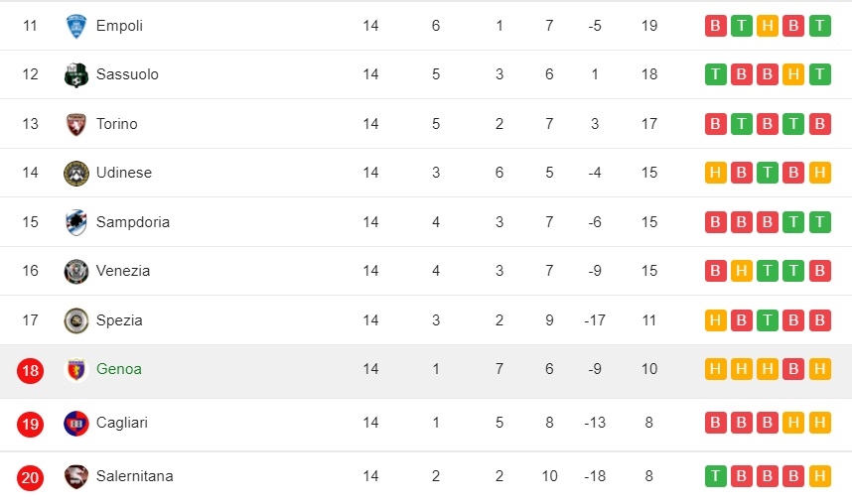Click the Cagliari team logo

click(76, 424)
